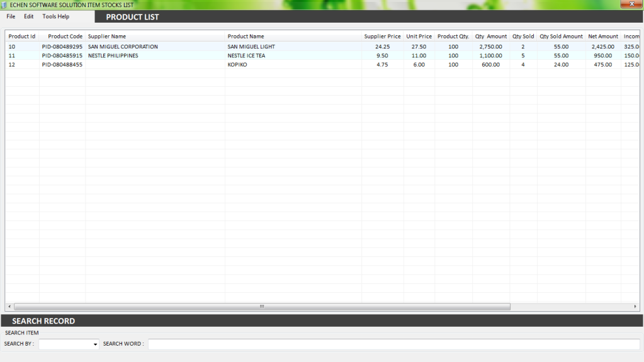The image size is (644, 362).
Task: Click net amount 2,425.00
Action: (x=603, y=47)
